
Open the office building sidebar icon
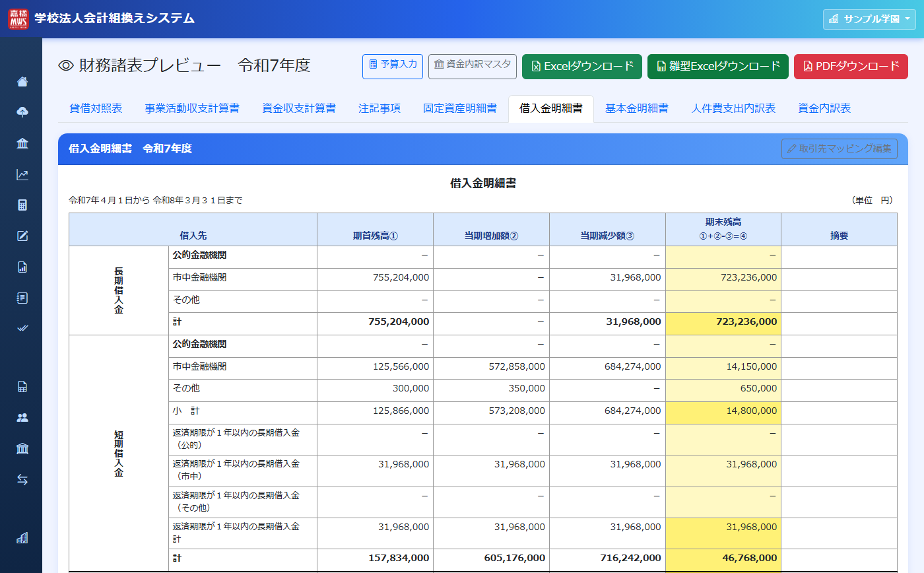tap(22, 538)
